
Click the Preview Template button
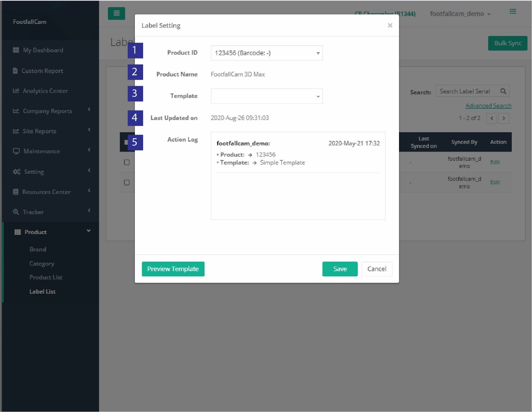[173, 269]
